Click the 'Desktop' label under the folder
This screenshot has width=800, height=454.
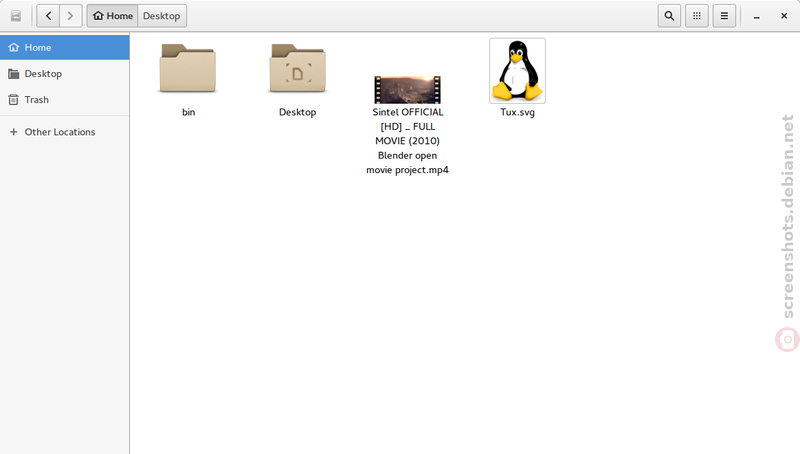(297, 112)
